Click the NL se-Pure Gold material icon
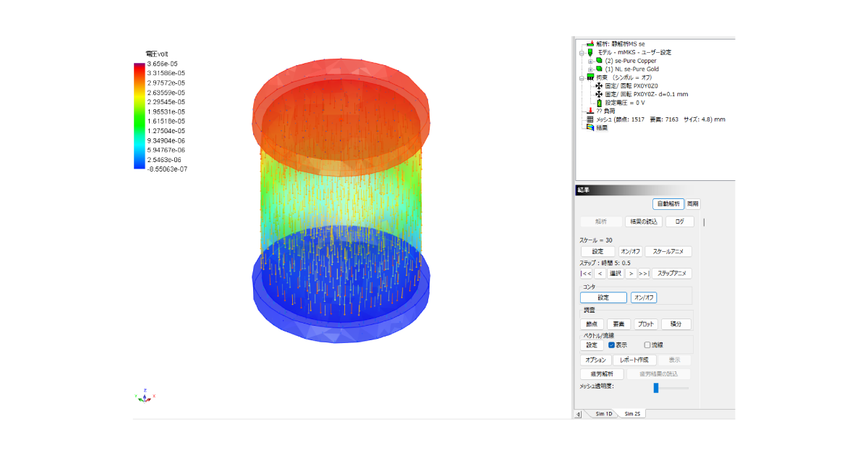Viewport: 868px width, 456px height. coord(599,69)
